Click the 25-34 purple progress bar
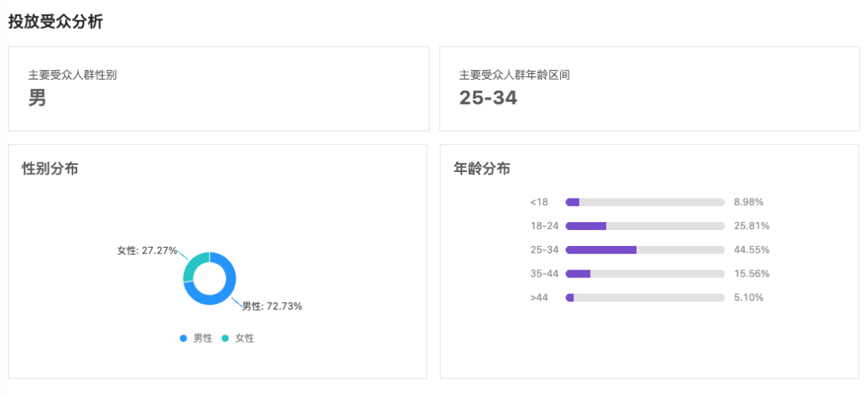The width and height of the screenshot is (868, 394). [601, 250]
